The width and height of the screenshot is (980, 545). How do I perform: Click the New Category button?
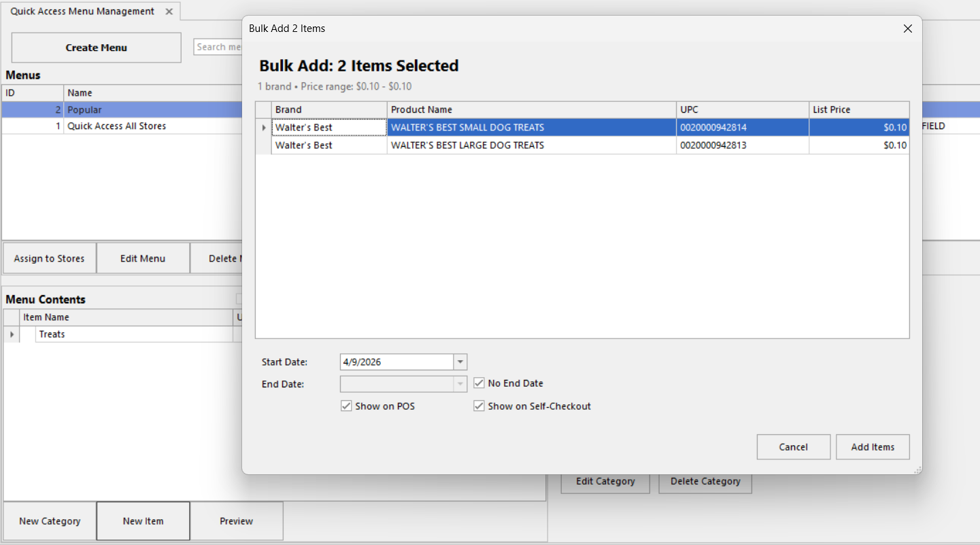(x=50, y=521)
